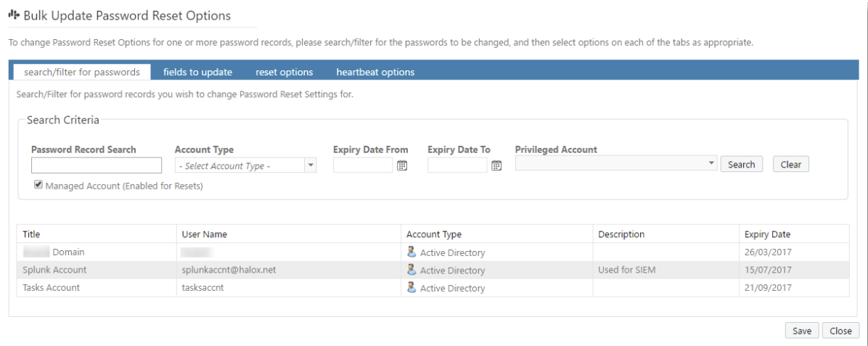Click the splunkaccnt@halox.net user name
The image size is (868, 346).
point(229,270)
